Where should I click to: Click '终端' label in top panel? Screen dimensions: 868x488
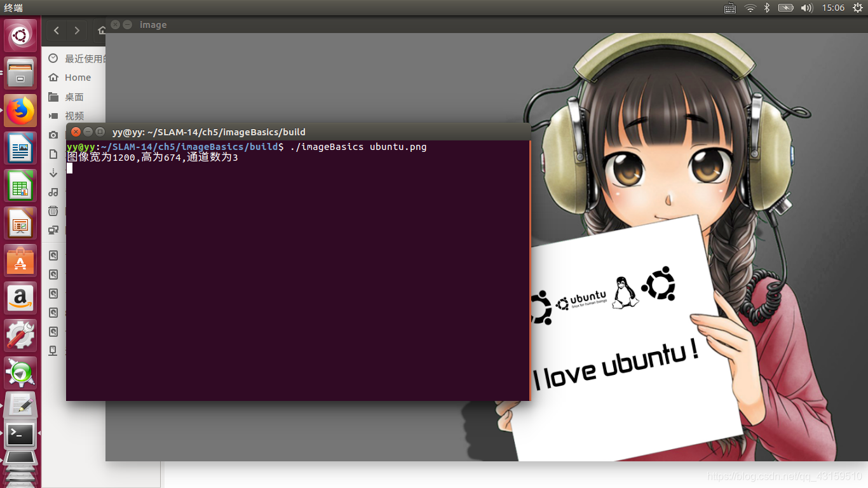point(13,8)
